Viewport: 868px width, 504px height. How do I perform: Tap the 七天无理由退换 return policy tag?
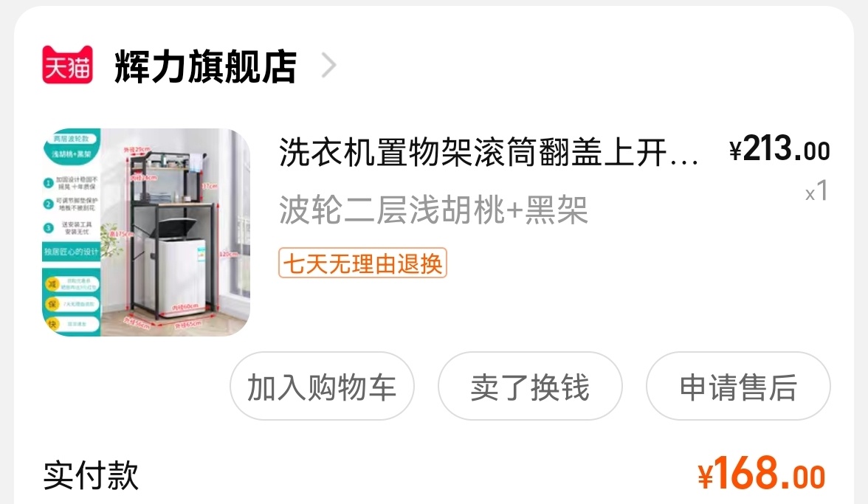[362, 263]
